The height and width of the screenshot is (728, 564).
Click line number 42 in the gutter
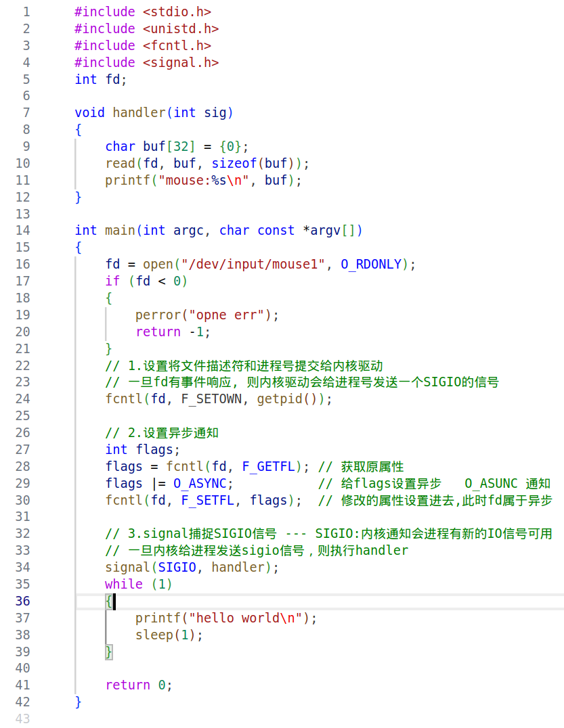[x=23, y=702]
